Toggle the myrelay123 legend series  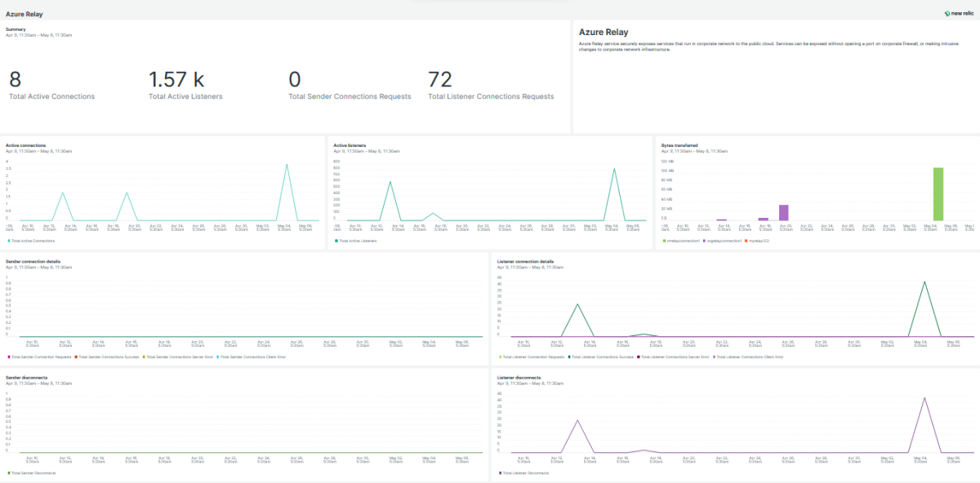pyautogui.click(x=759, y=241)
